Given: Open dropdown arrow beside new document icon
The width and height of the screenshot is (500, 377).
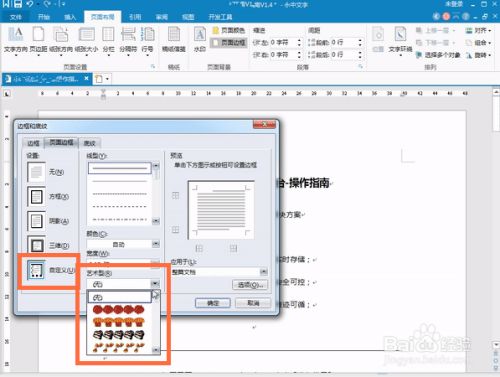Looking at the screenshot, I should 107,79.
